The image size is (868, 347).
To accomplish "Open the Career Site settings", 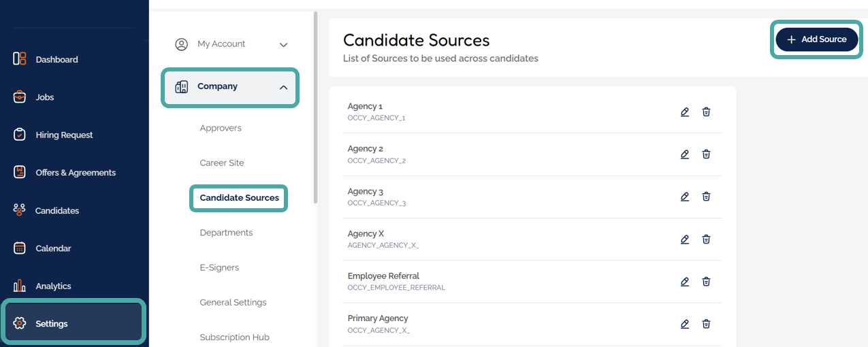I will (x=222, y=163).
